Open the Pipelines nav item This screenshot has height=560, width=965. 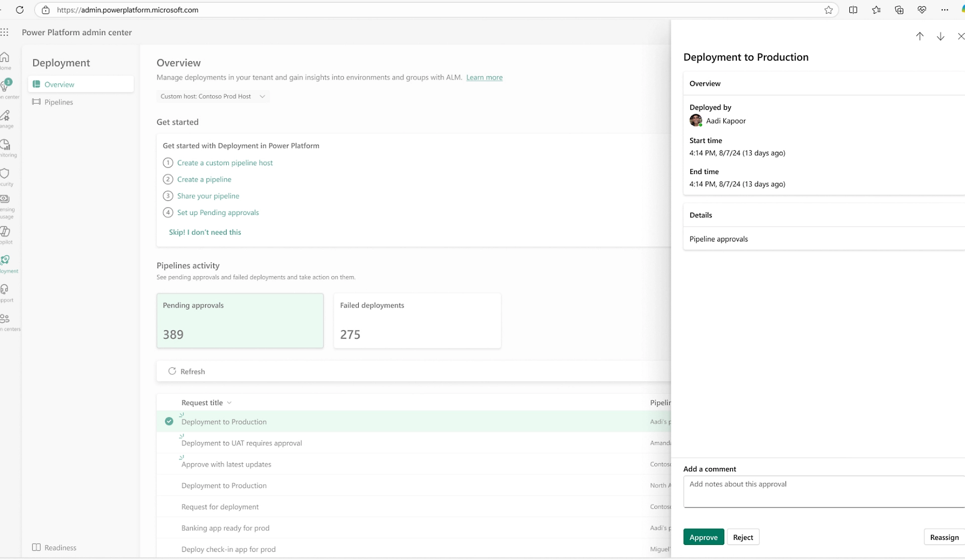[x=58, y=102]
